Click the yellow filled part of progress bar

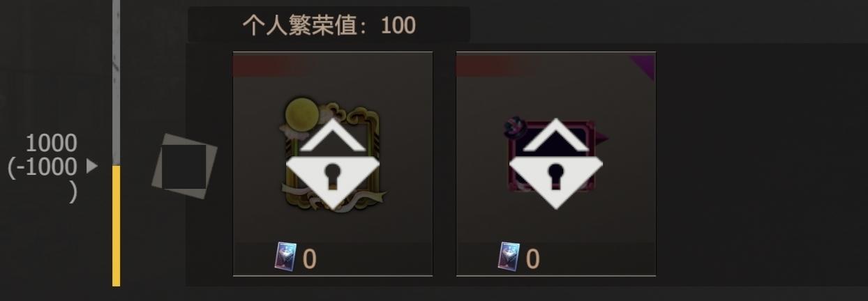click(117, 226)
